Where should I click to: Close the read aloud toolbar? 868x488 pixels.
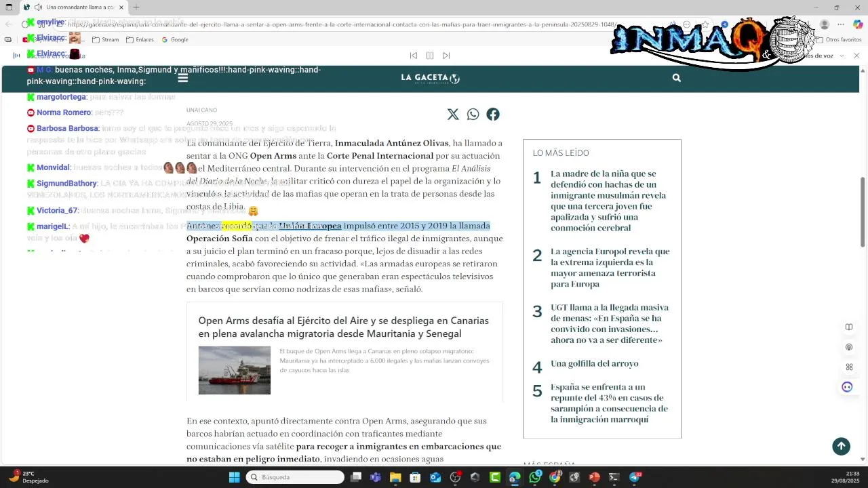point(856,56)
